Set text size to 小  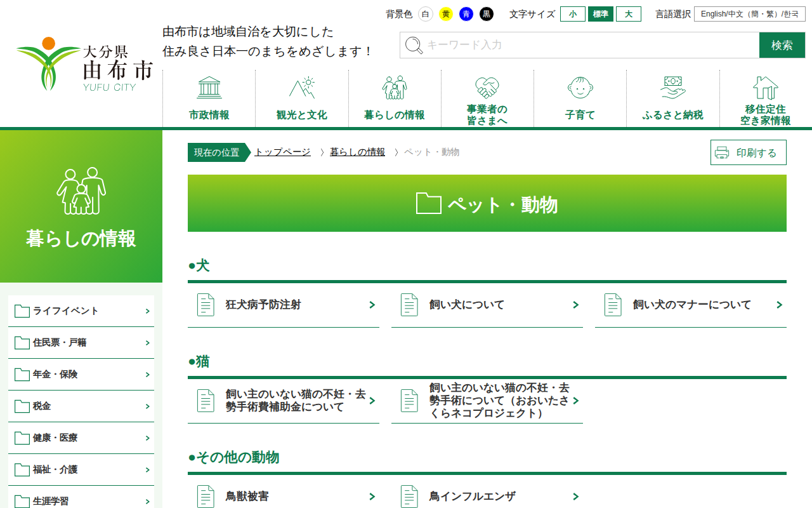573,14
